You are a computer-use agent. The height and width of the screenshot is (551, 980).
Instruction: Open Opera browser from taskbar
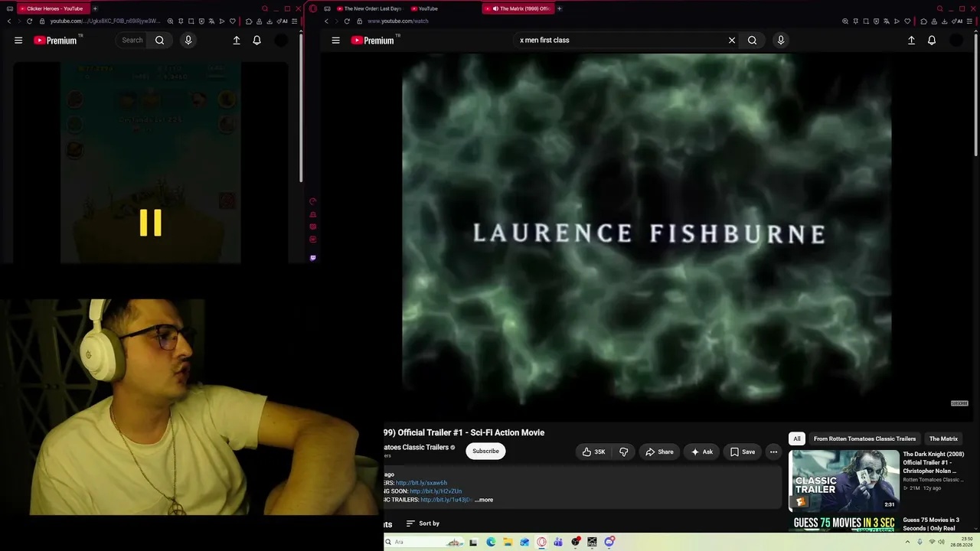[x=541, y=542]
